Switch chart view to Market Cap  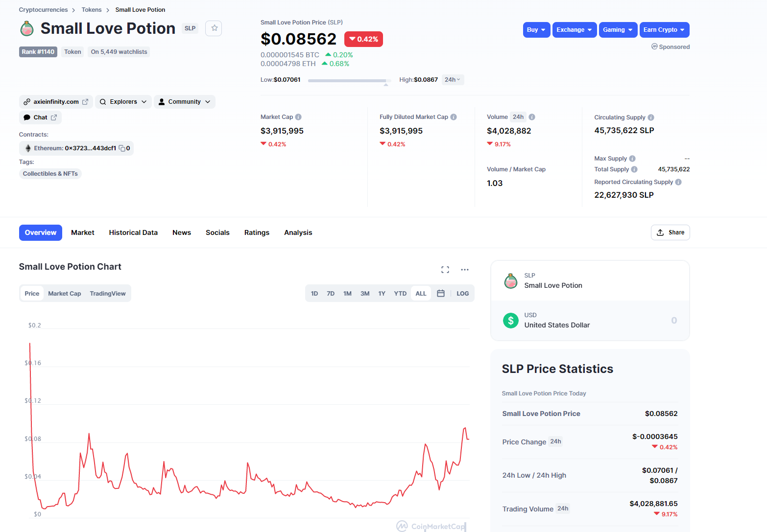coord(65,294)
